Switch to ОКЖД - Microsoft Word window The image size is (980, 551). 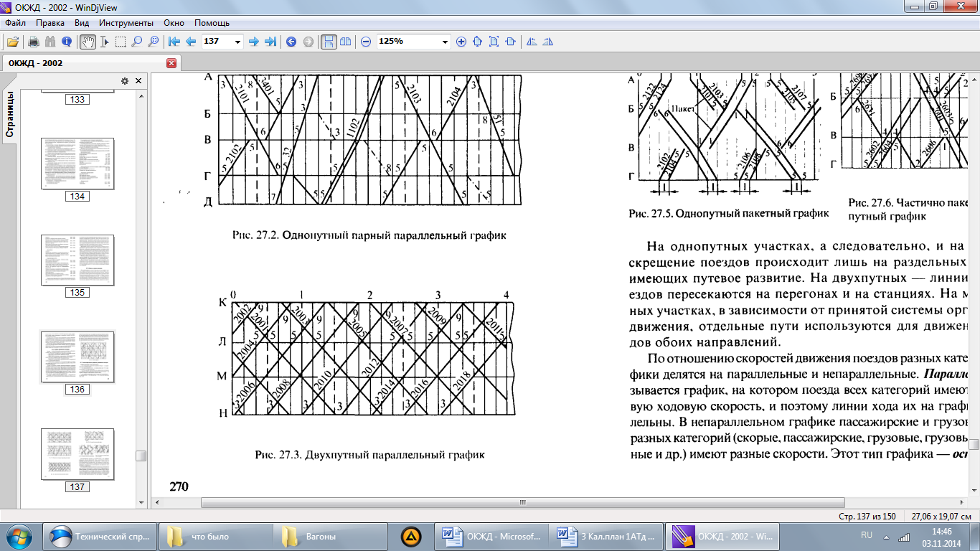pos(491,536)
